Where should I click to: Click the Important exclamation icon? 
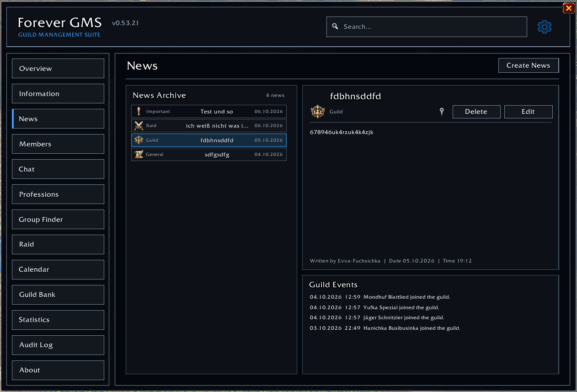coord(139,111)
